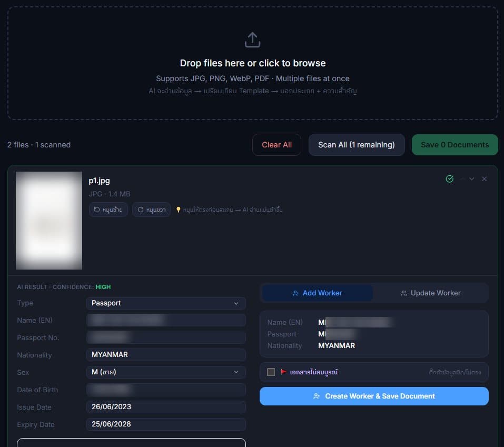Click the Date of Birth input field
The image size is (504, 447).
pyautogui.click(x=166, y=390)
